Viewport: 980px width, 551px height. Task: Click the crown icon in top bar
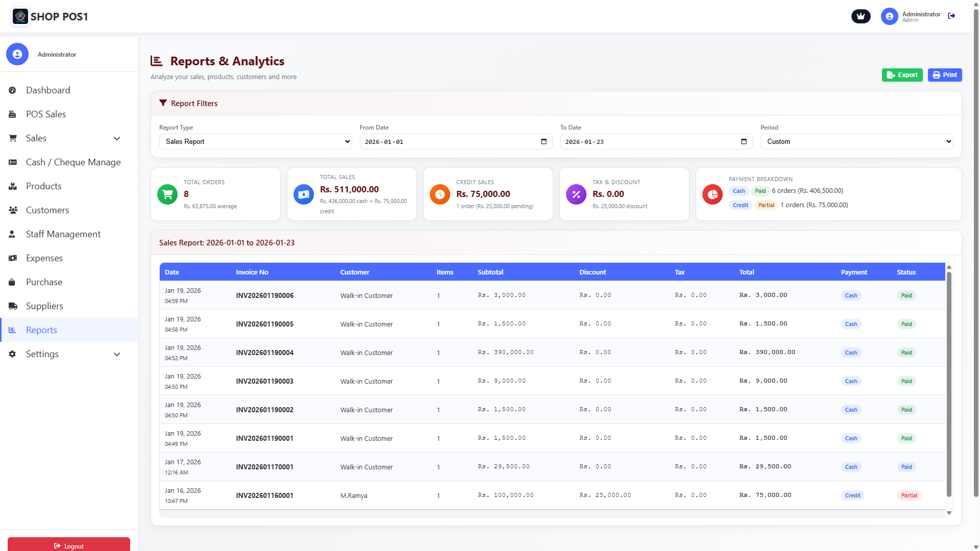861,16
